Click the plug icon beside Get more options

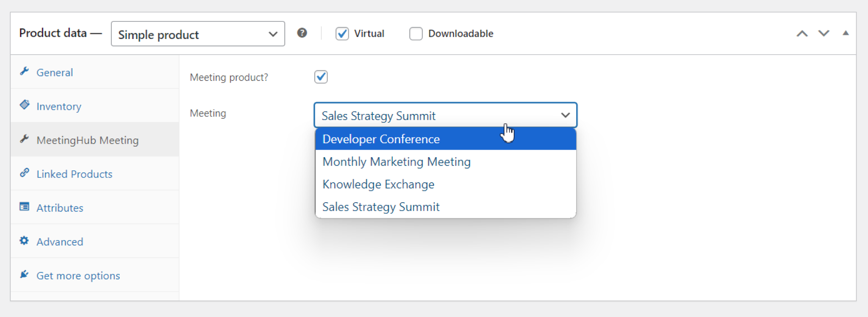point(24,275)
